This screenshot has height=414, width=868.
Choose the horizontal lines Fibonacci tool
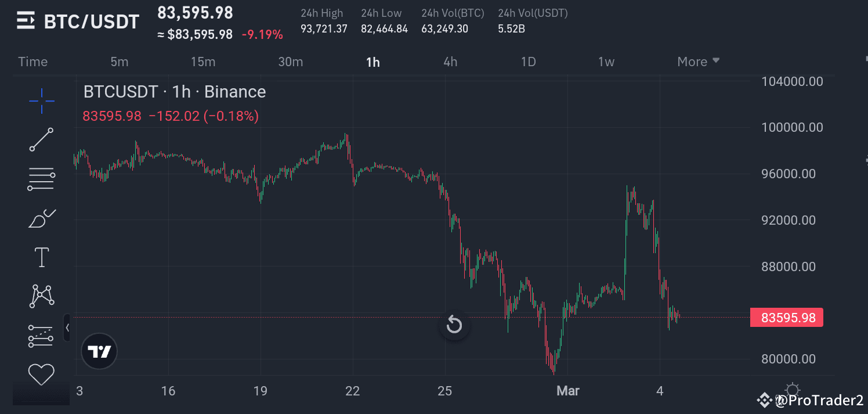click(x=42, y=179)
